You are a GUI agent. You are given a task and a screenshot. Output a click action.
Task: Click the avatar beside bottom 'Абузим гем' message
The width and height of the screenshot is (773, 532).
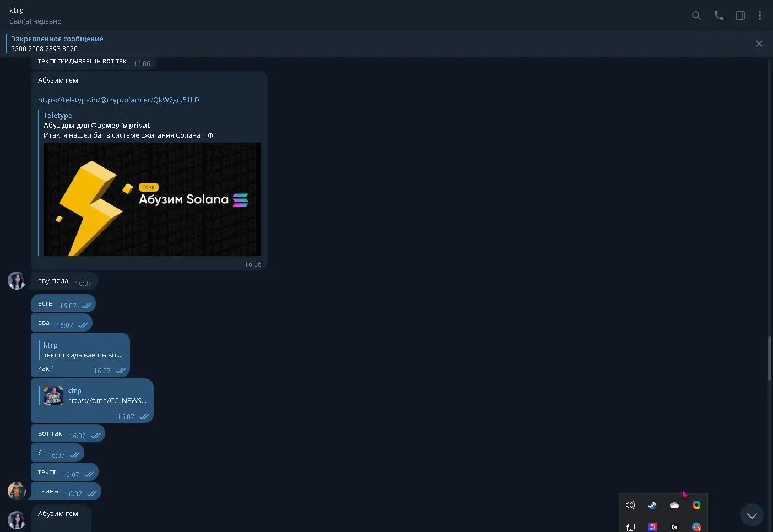pyautogui.click(x=17, y=520)
